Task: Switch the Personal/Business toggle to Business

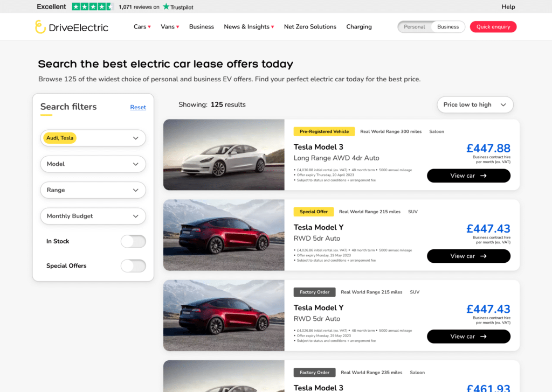Action: (449, 26)
